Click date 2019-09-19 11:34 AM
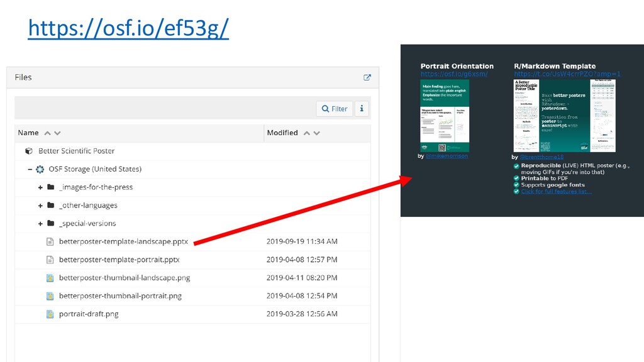The image size is (644, 362). tap(302, 241)
